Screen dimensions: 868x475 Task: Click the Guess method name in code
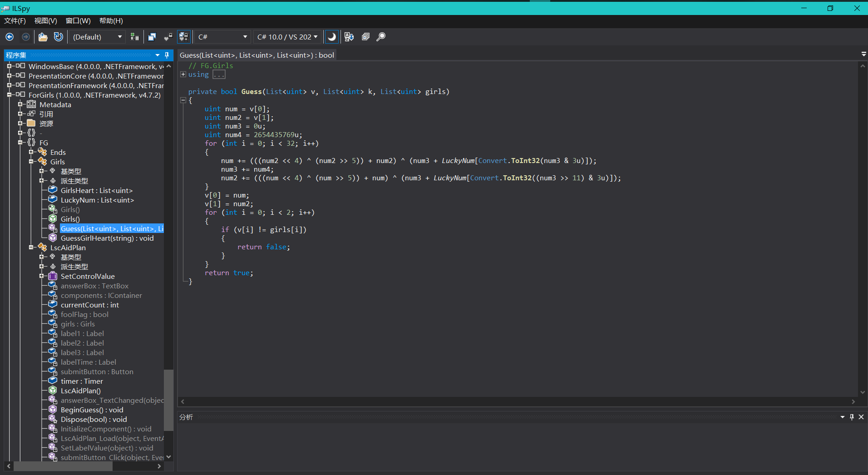[252, 92]
